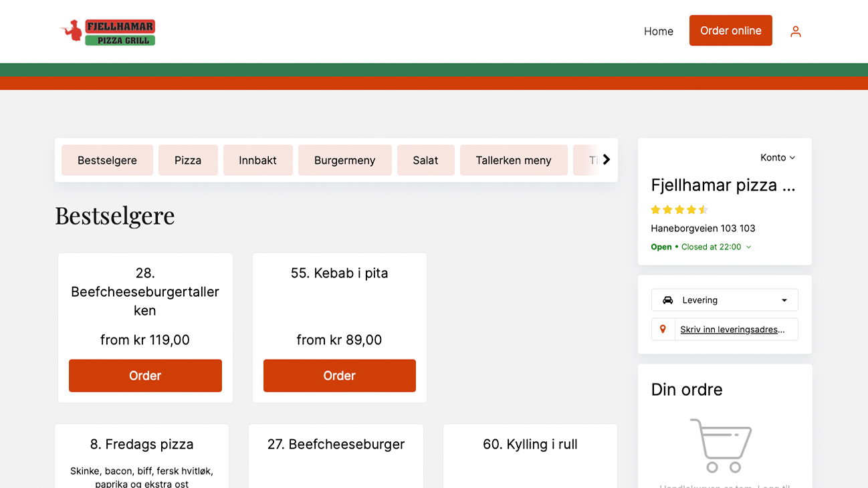Viewport: 868px width, 488px height.
Task: Click the 27. Beefcheeseburger card title
Action: point(336,444)
